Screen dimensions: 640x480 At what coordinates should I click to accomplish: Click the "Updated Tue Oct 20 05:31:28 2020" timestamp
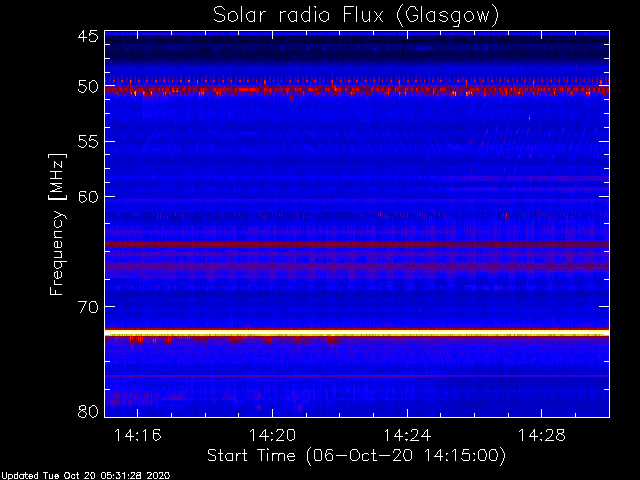click(x=85, y=476)
